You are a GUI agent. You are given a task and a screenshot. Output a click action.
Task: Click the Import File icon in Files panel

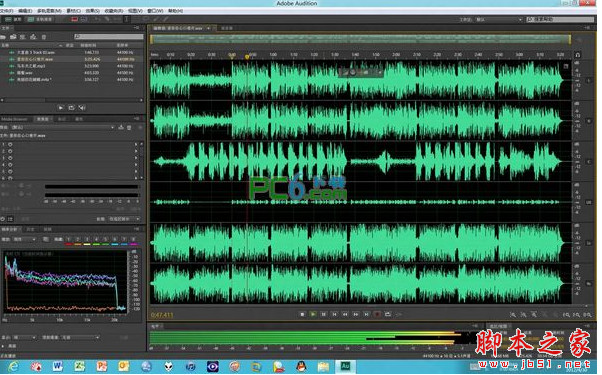click(x=13, y=37)
